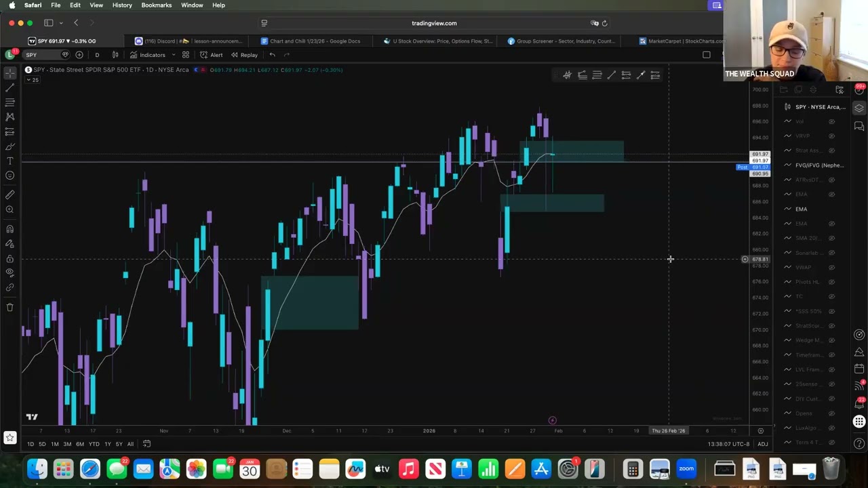Show All time range
Image resolution: width=868 pixels, height=488 pixels.
pyautogui.click(x=130, y=444)
